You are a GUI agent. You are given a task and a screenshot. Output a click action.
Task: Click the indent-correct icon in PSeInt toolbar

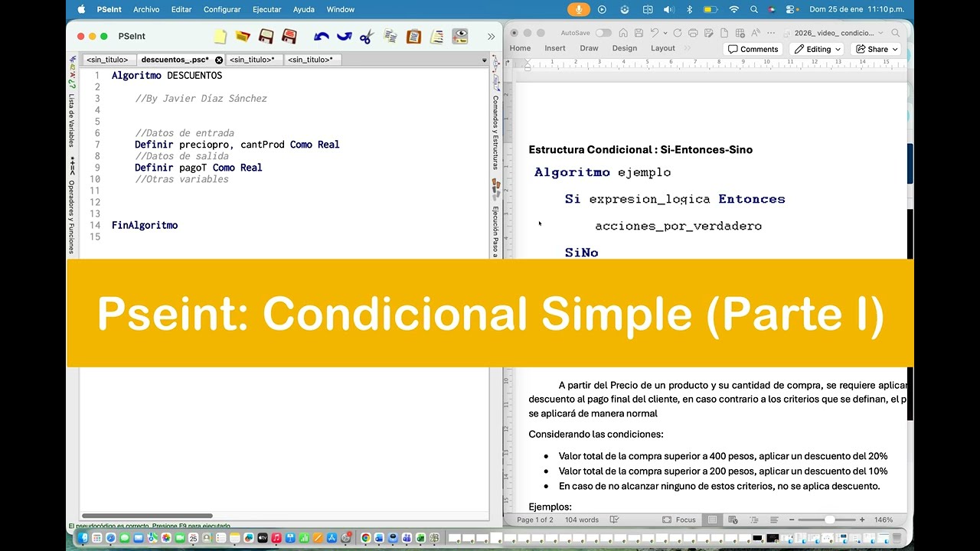tap(437, 36)
